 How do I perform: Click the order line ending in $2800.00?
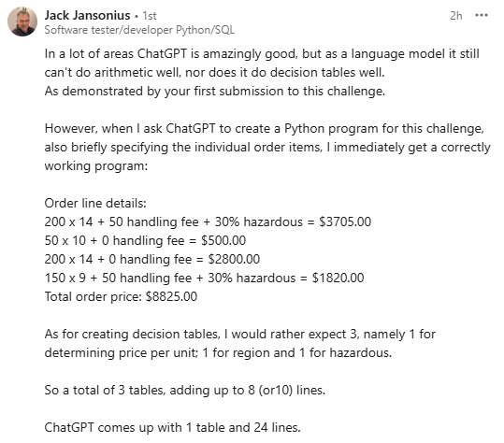[x=152, y=259]
